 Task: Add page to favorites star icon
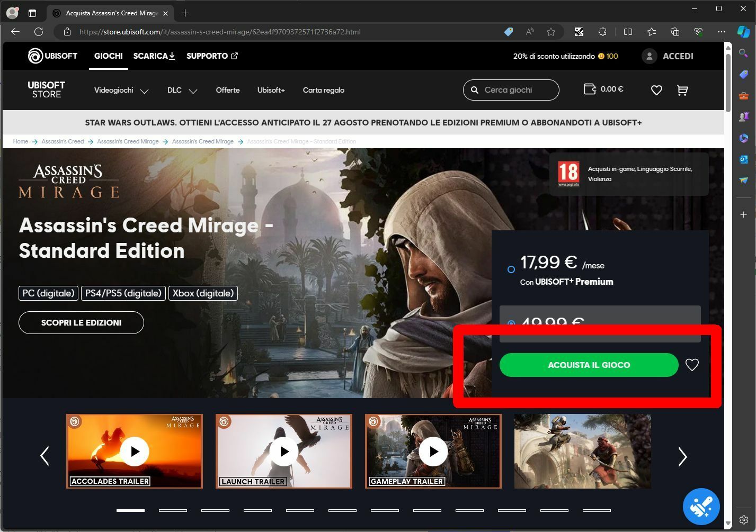pos(551,32)
